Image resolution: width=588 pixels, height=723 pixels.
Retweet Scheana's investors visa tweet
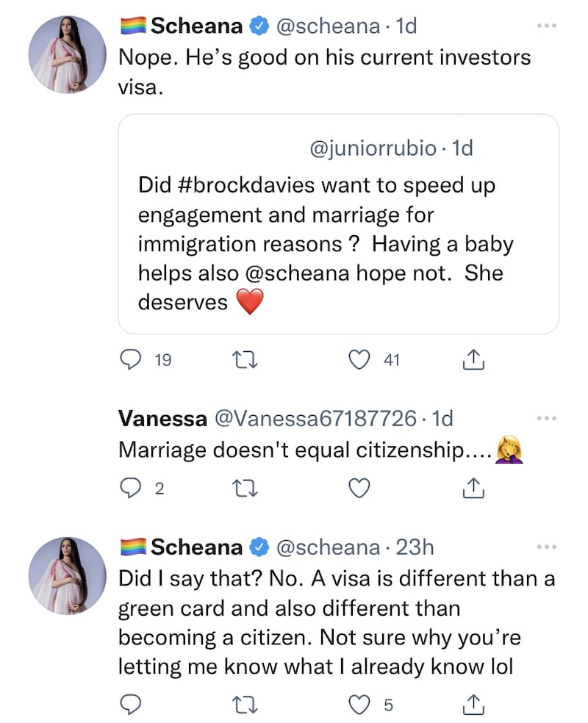click(x=240, y=359)
